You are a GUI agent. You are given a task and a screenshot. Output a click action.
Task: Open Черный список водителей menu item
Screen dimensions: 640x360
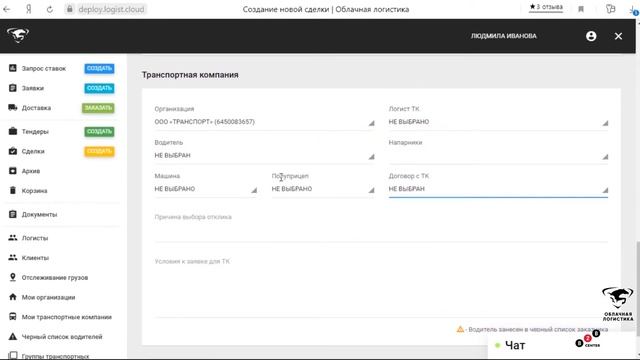point(62,337)
